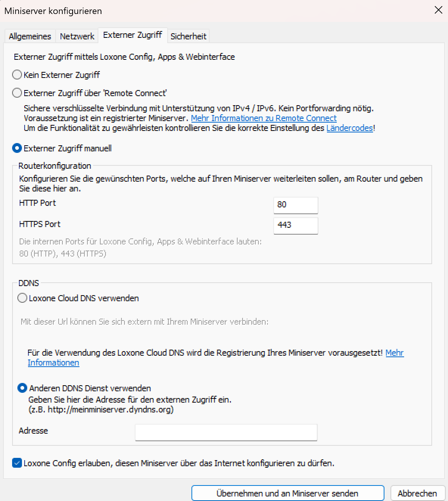Click the HTTP Port input field

coord(296,205)
